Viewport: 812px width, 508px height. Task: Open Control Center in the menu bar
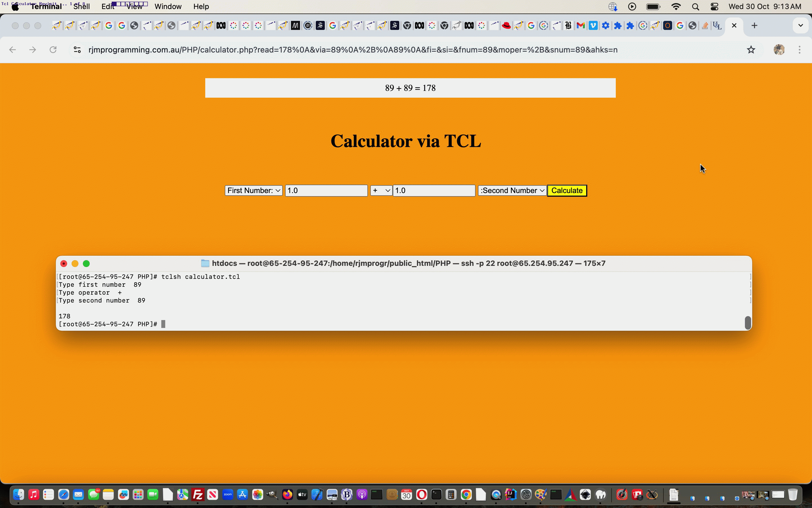714,7
